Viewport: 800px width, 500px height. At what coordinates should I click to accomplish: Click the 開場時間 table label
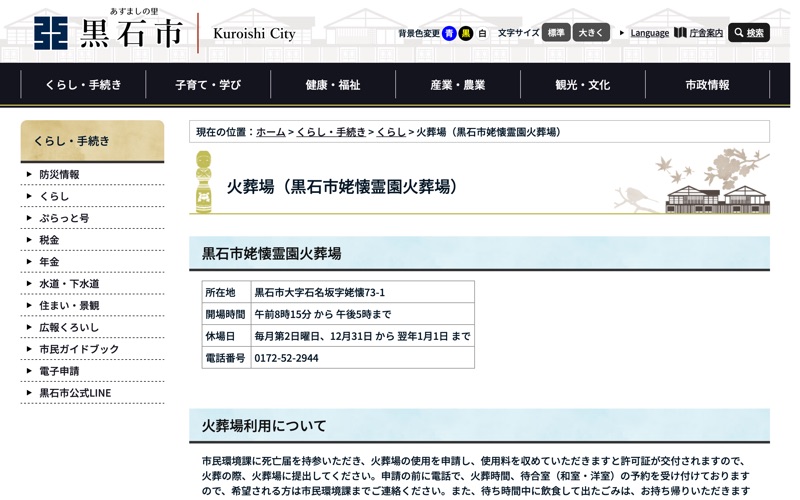coord(225,314)
